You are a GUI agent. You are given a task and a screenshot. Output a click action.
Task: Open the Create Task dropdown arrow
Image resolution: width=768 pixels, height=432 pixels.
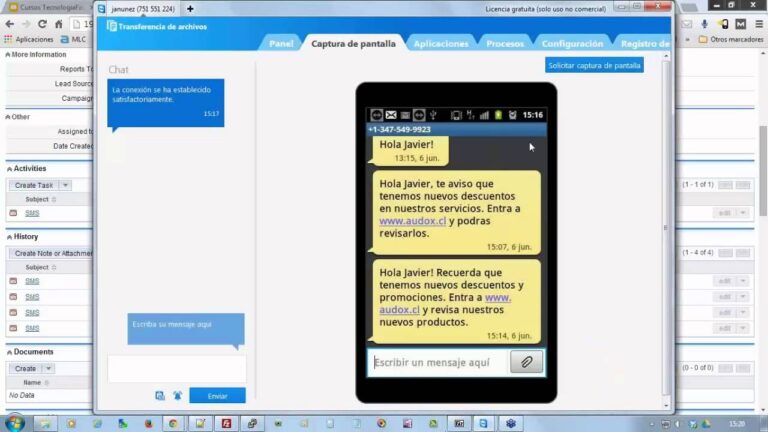(65, 185)
